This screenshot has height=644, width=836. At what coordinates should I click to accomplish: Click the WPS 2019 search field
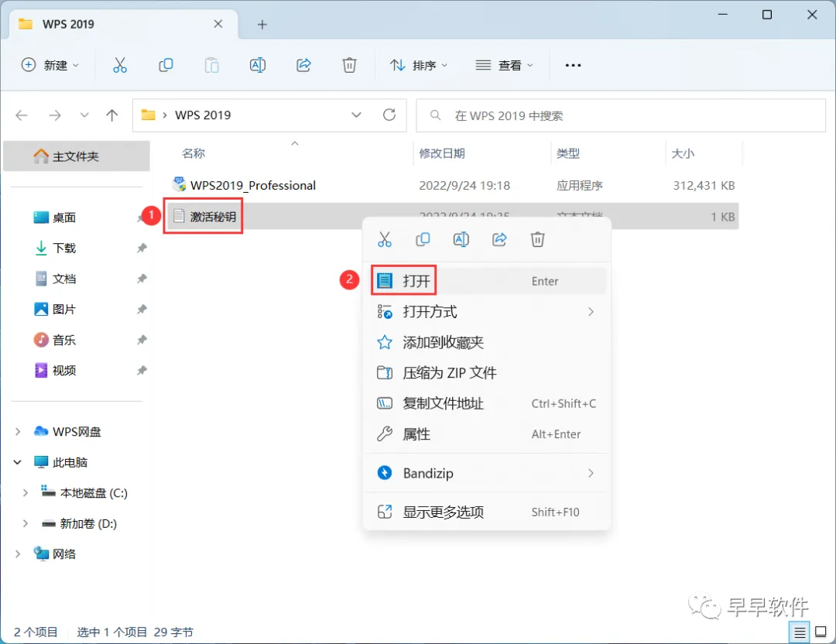point(621,115)
